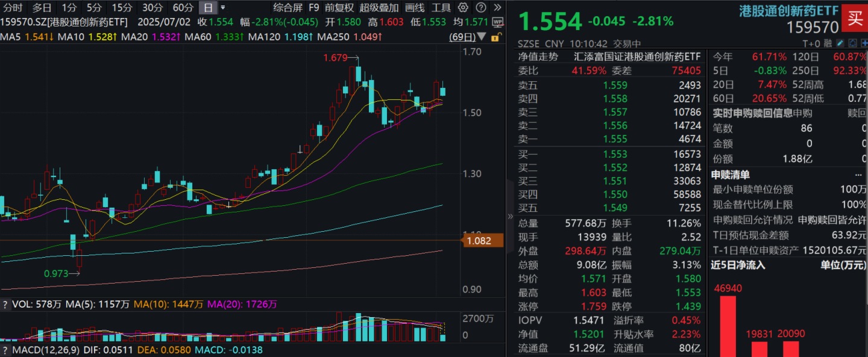This screenshot has height=357, width=868.
Task: Open the period dropdown arrow next to 日
Action: pyautogui.click(x=223, y=8)
